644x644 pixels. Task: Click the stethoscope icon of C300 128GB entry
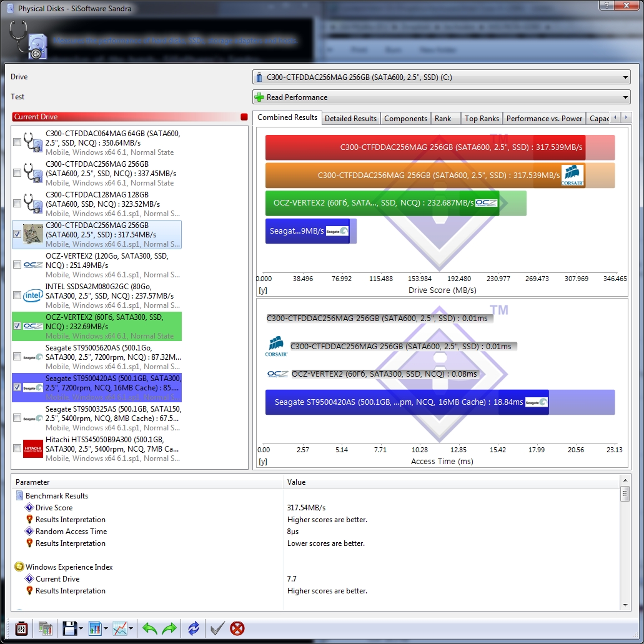33,204
